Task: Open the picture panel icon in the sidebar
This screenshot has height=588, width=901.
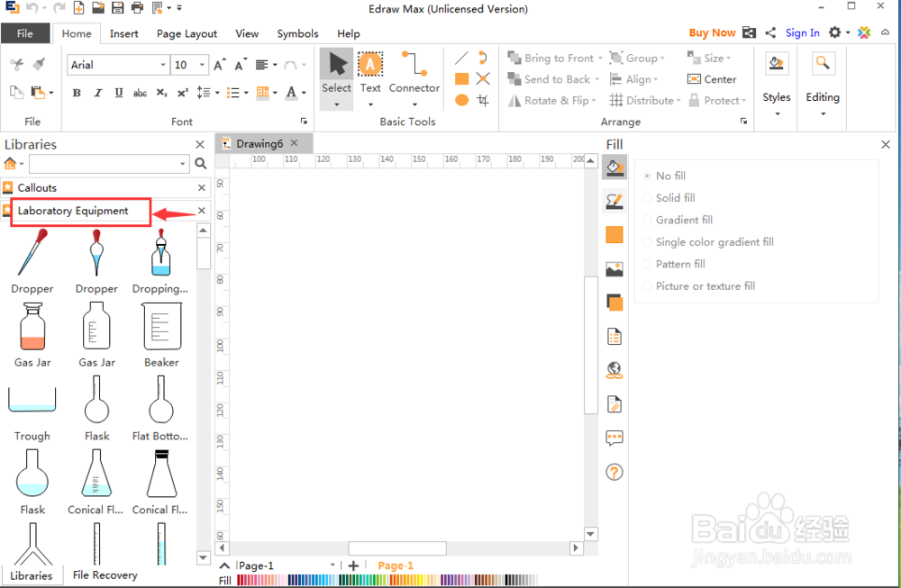Action: [614, 268]
